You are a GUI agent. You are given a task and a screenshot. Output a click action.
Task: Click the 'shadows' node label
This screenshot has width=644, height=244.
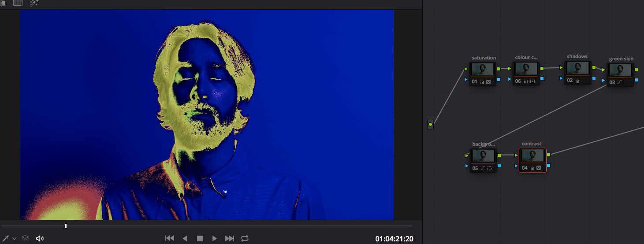click(x=577, y=56)
